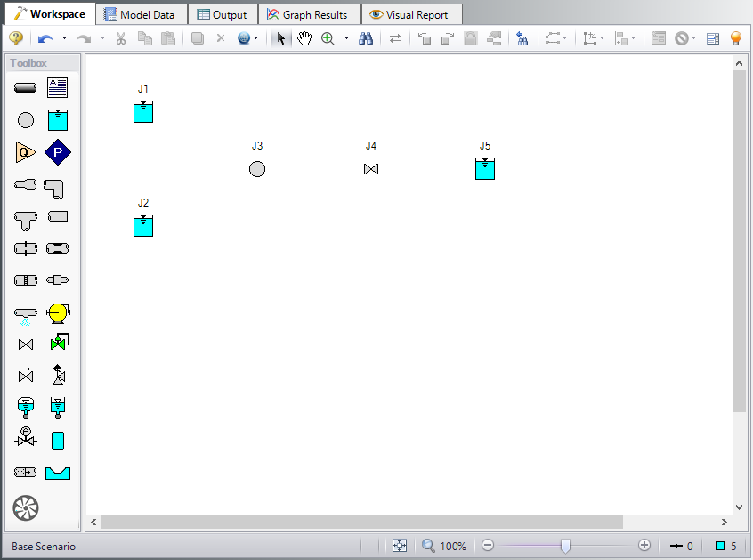Activate the Pan hand tool
This screenshot has width=753, height=560.
coord(304,38)
